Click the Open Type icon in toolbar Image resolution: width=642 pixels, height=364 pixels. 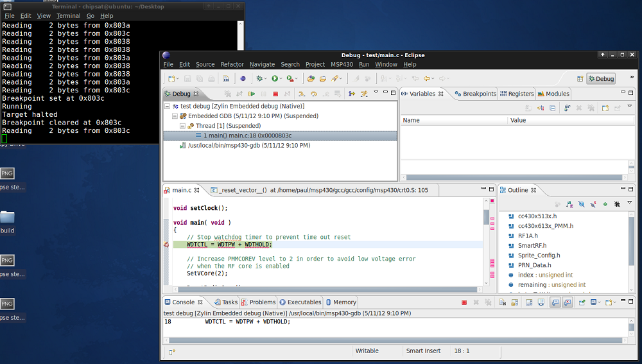311,78
